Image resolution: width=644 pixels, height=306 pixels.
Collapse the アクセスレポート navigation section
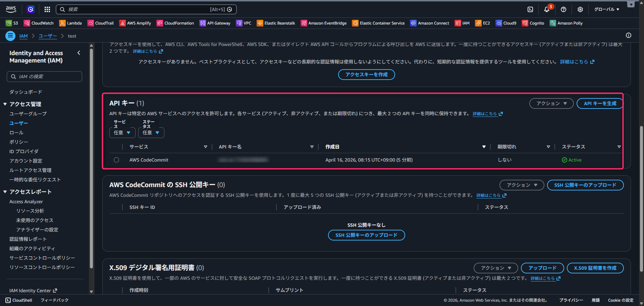coord(5,192)
